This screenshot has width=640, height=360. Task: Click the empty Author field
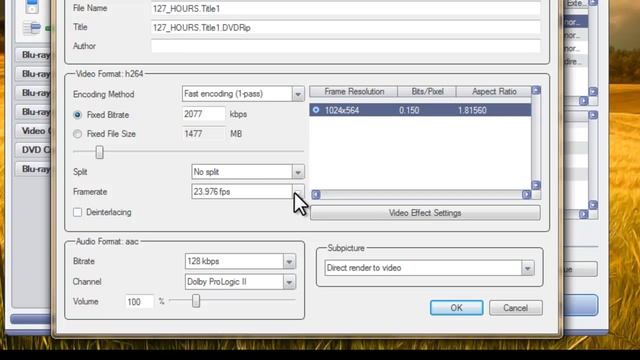tap(346, 46)
